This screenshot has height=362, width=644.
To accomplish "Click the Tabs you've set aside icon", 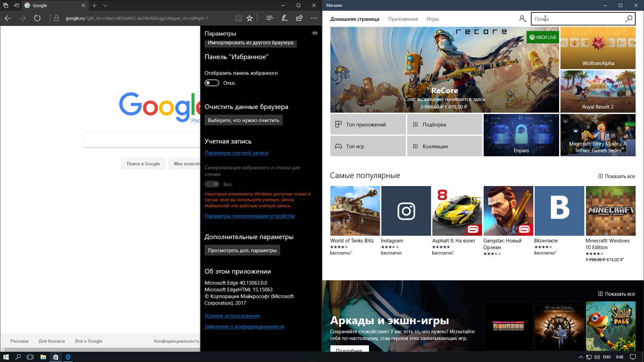I will 6,5.
